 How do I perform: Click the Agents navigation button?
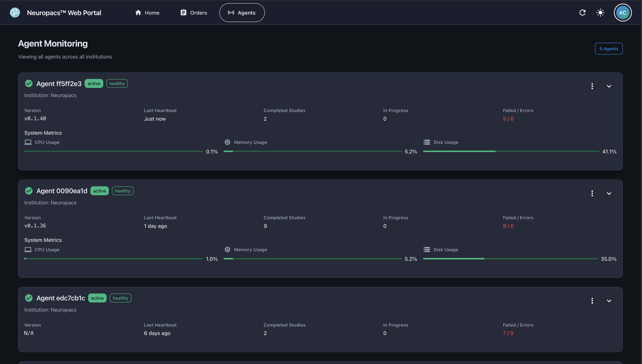[x=241, y=13]
